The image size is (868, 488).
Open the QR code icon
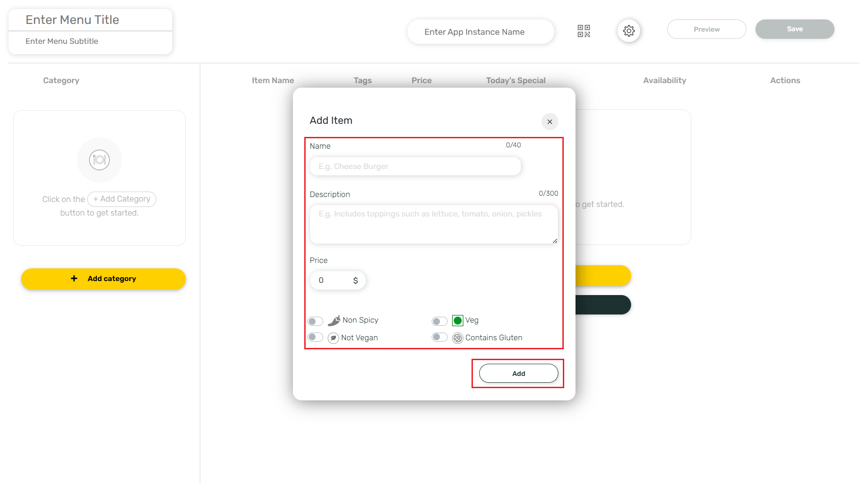[x=584, y=31]
